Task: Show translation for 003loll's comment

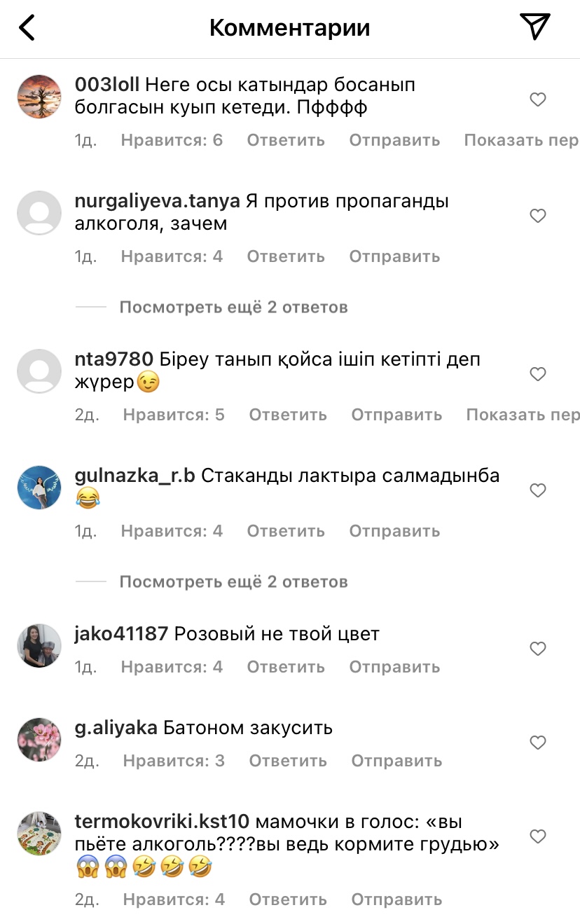Action: [521, 140]
